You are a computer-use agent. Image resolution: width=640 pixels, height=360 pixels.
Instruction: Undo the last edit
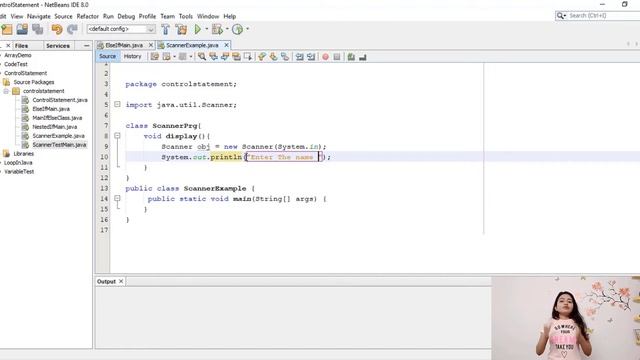[x=57, y=29]
